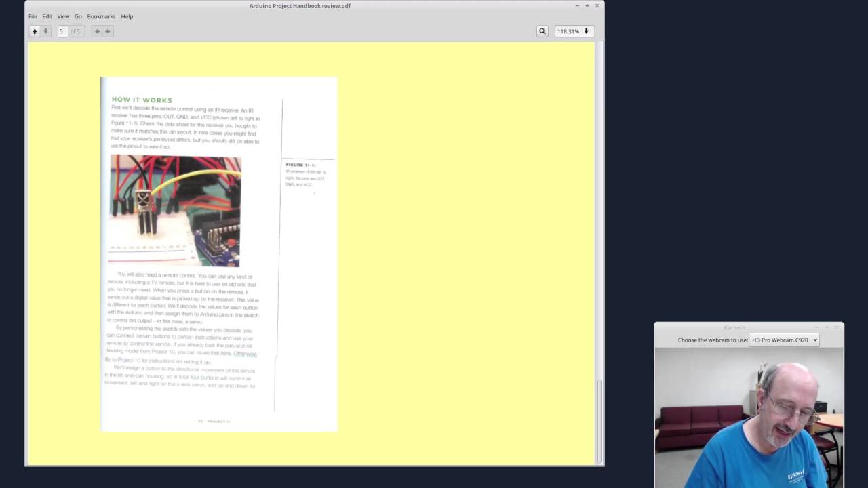
Task: Click the Kamoso webcam preview
Action: coord(749,418)
